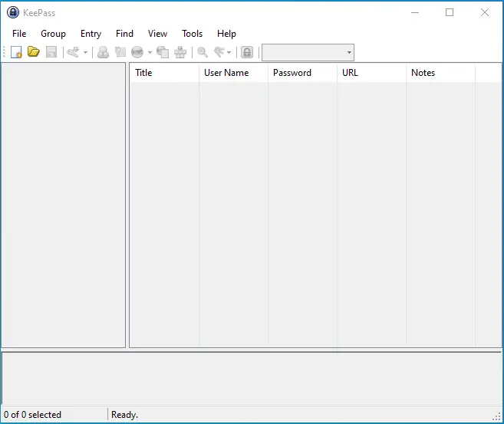Open the Entry menu

(91, 34)
